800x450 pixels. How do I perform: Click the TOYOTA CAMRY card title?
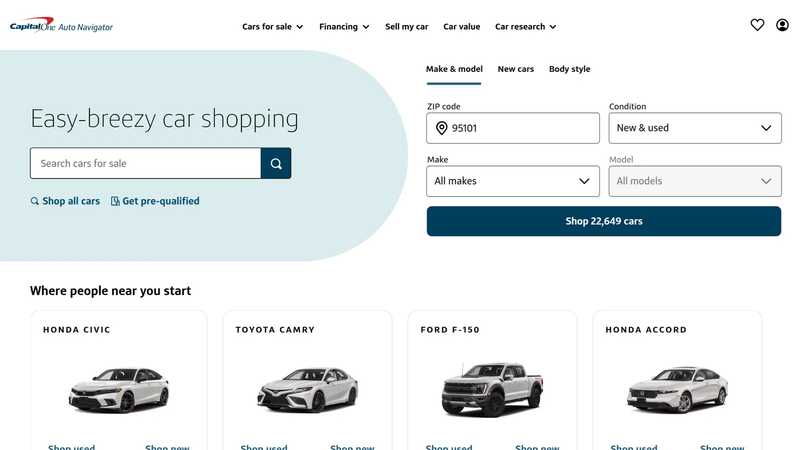tap(275, 330)
